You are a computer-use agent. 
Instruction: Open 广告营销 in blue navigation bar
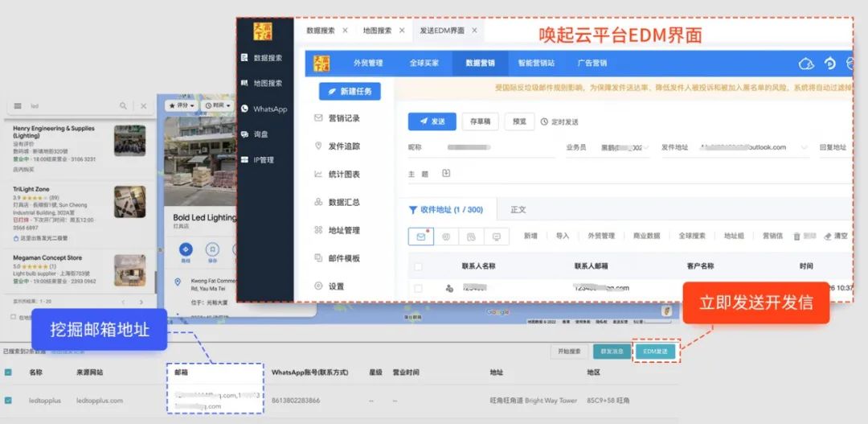tap(592, 64)
